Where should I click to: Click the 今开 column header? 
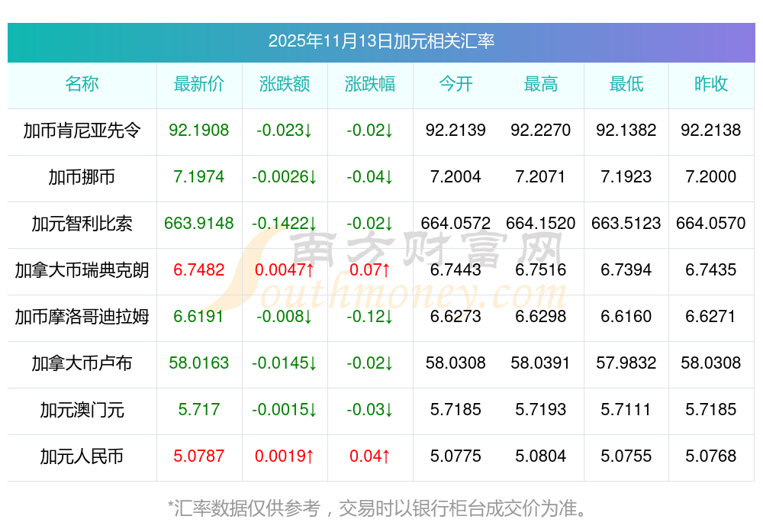click(456, 84)
